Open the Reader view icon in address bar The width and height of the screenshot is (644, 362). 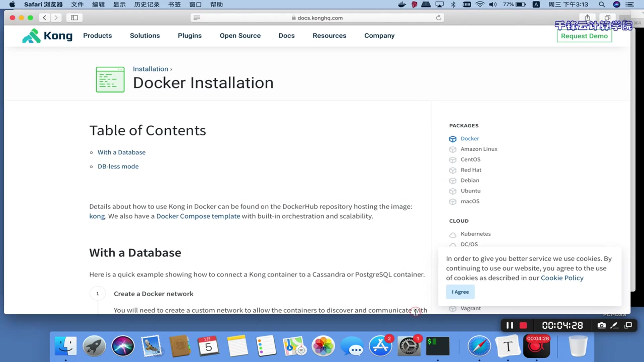[x=197, y=18]
